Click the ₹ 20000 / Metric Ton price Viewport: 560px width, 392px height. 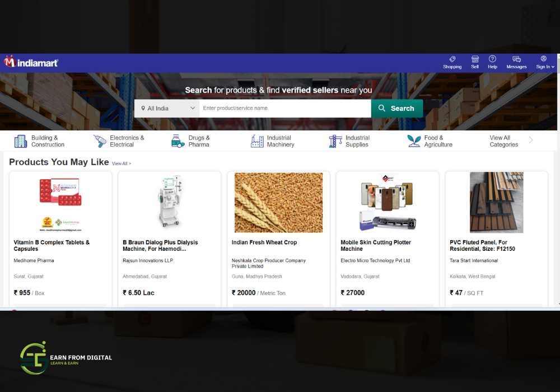coord(259,293)
